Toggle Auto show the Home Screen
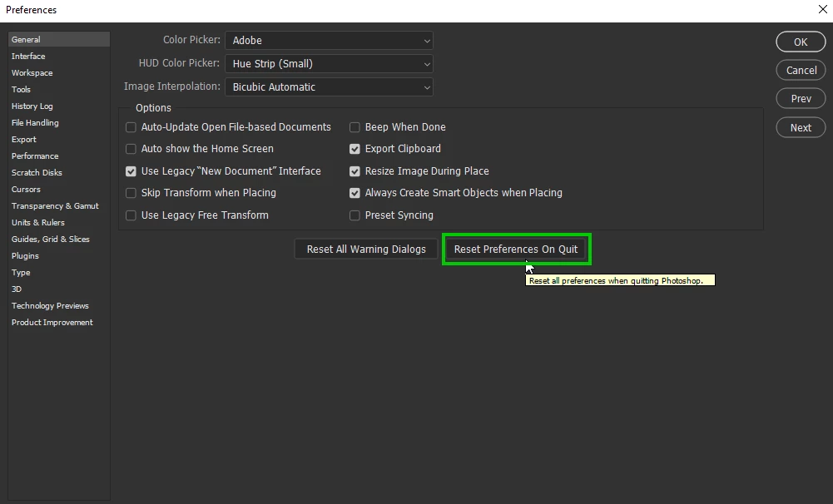 pyautogui.click(x=131, y=149)
